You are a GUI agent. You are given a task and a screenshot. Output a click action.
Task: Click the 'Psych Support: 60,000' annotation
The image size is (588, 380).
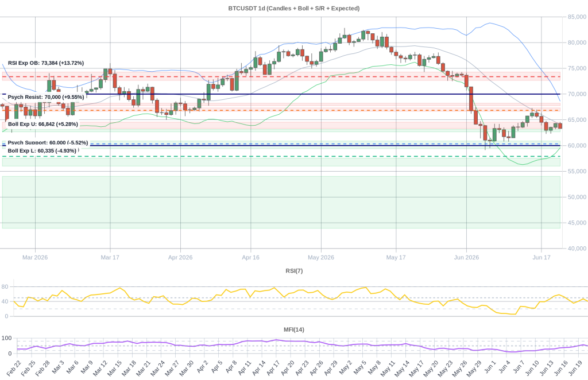pos(48,143)
